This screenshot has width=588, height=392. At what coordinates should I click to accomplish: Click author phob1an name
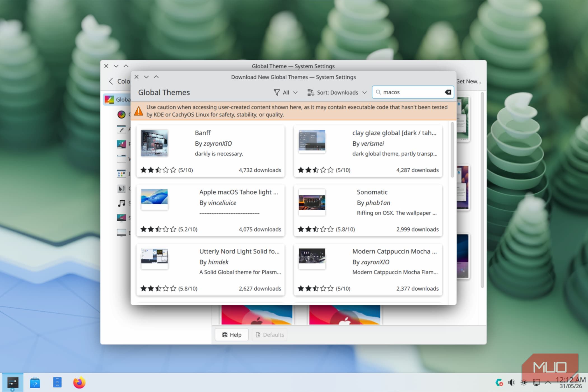tap(378, 203)
